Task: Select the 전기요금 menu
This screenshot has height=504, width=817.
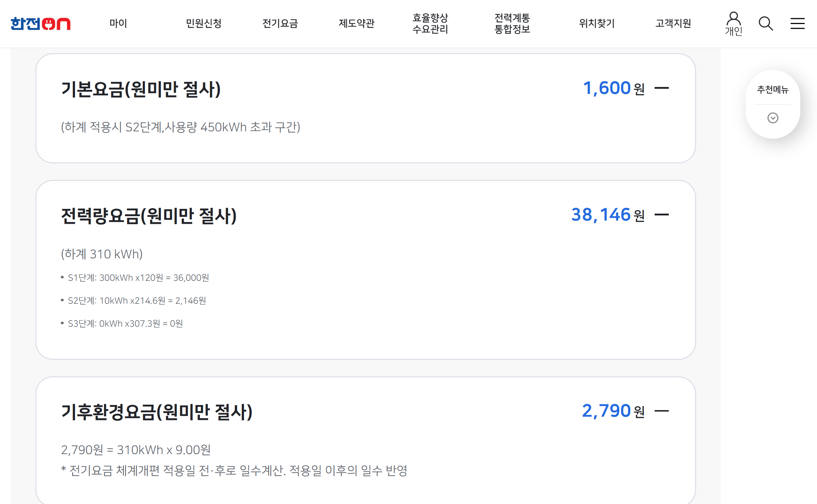Action: pyautogui.click(x=280, y=23)
